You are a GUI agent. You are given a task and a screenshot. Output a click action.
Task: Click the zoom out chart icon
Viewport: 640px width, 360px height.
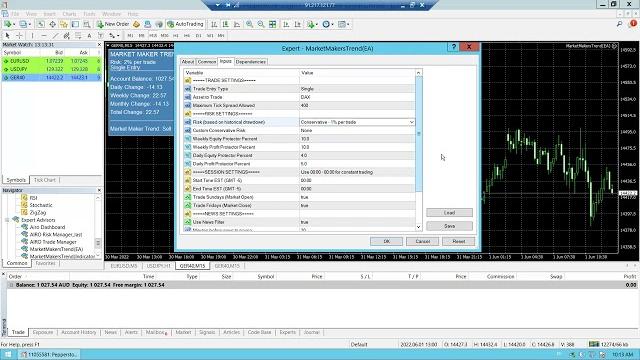click(x=261, y=24)
